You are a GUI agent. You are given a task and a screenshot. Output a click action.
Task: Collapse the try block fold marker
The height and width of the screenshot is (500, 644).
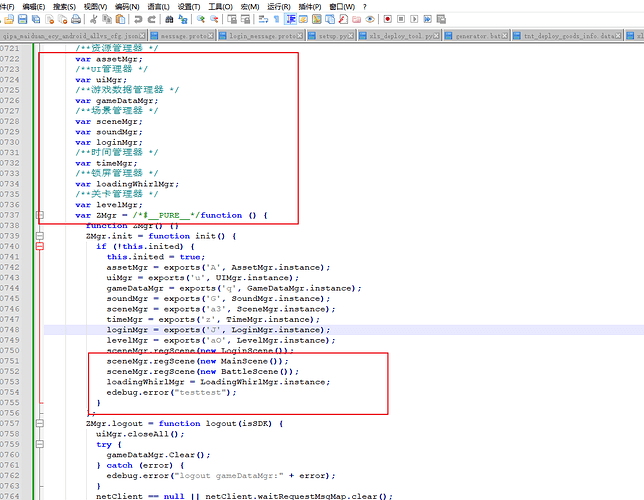coord(40,444)
